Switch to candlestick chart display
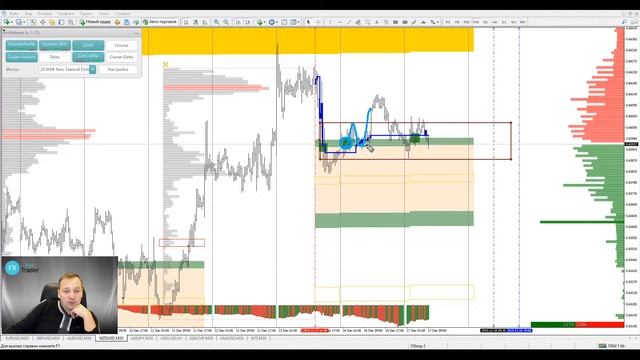This screenshot has height=360, width=640. (x=196, y=22)
